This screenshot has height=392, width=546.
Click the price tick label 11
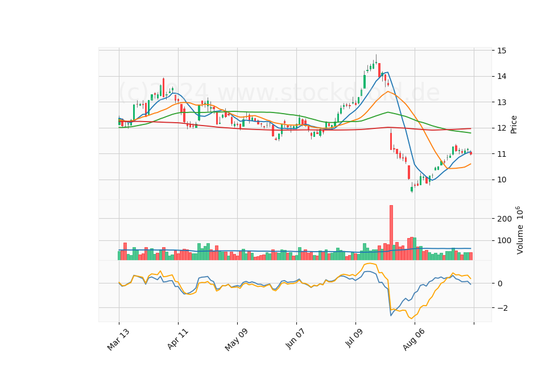502,154
